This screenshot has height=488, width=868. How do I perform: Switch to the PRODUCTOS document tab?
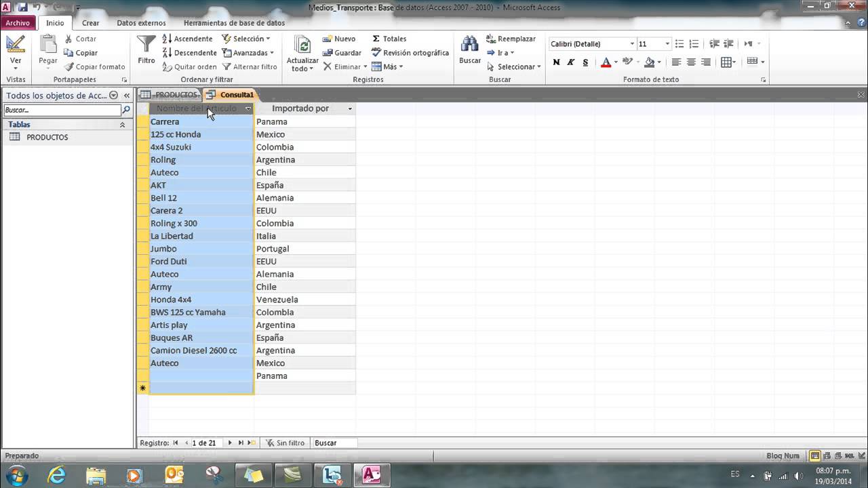pos(170,95)
